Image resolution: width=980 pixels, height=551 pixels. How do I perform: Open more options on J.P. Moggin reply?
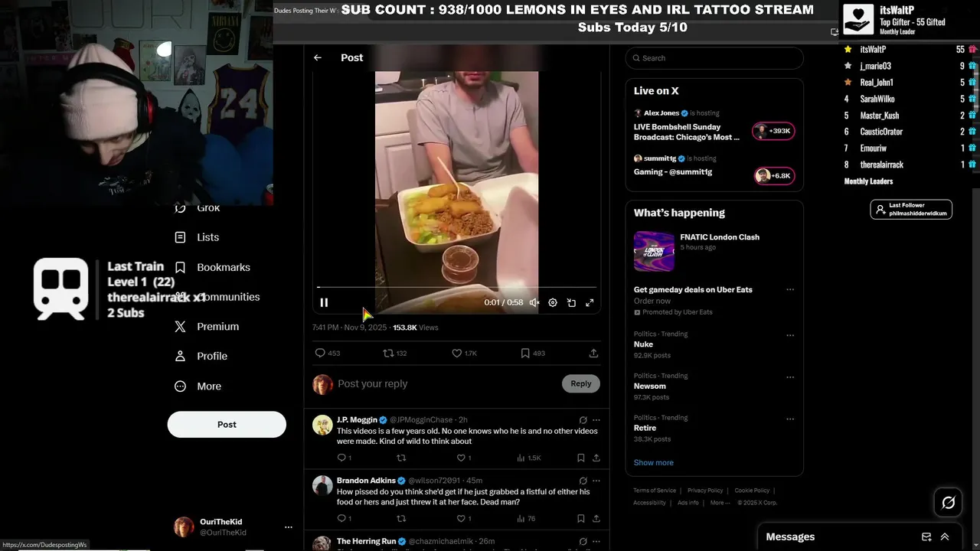coord(596,420)
